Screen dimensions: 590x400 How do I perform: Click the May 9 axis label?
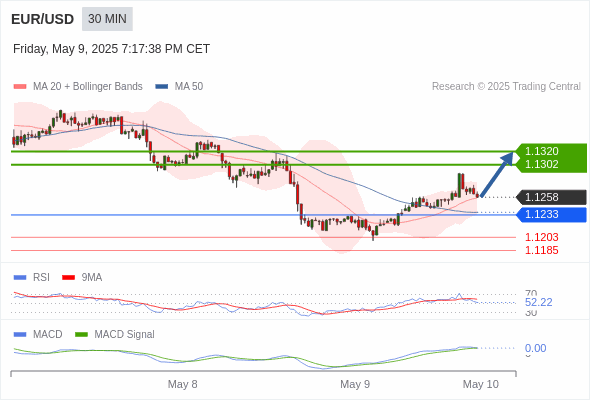point(355,384)
